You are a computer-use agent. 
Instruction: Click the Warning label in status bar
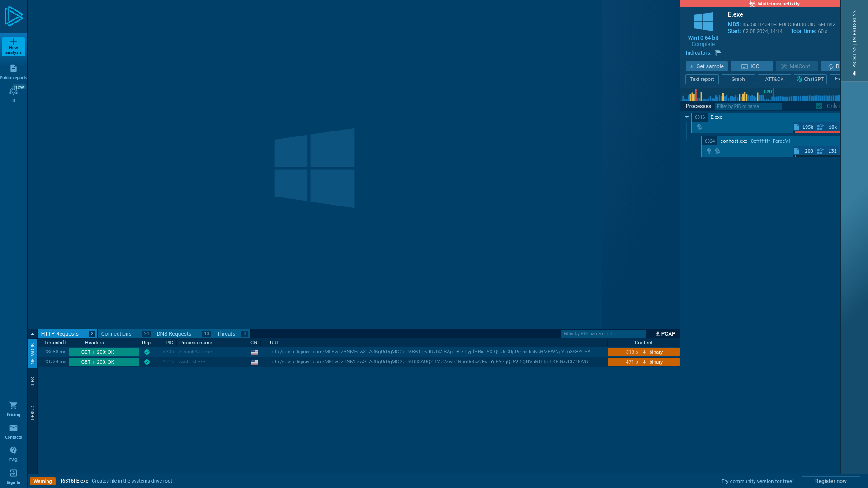click(x=42, y=481)
